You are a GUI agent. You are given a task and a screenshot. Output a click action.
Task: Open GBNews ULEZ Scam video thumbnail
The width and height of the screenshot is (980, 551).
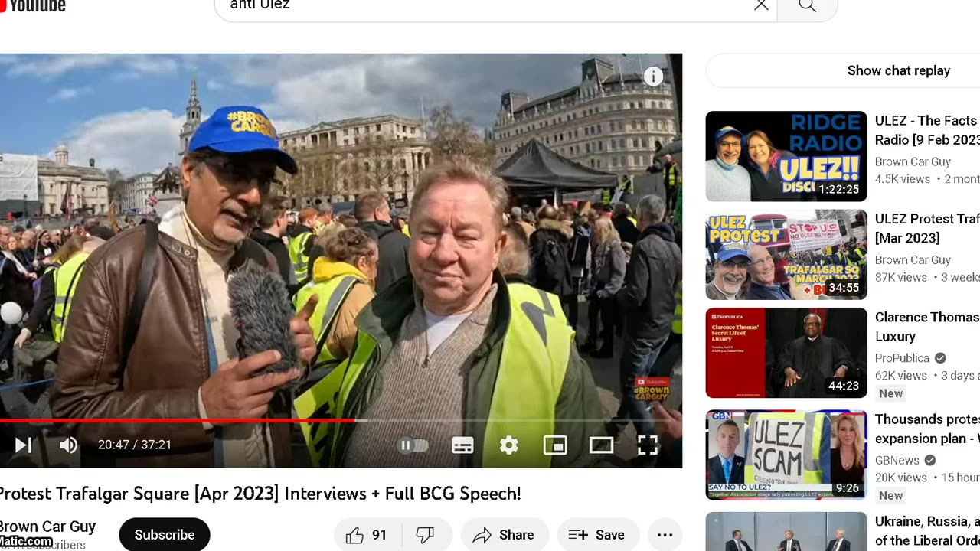(786, 455)
